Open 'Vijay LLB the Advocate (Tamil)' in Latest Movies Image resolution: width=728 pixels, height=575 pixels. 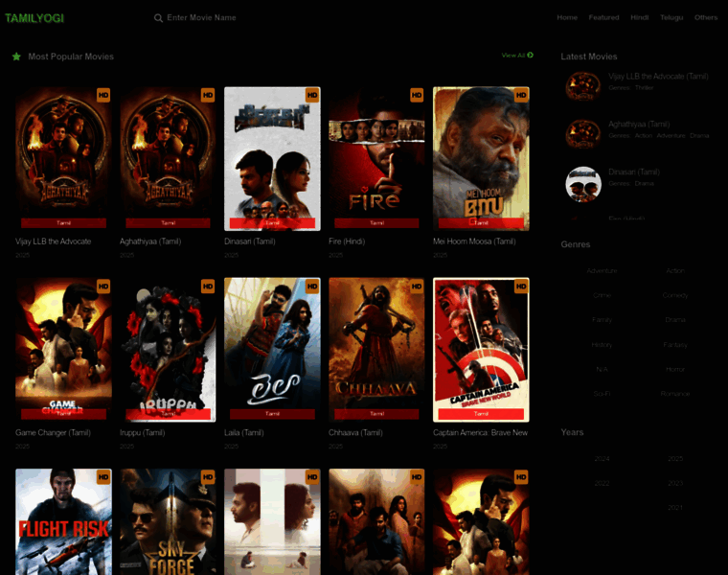click(658, 76)
